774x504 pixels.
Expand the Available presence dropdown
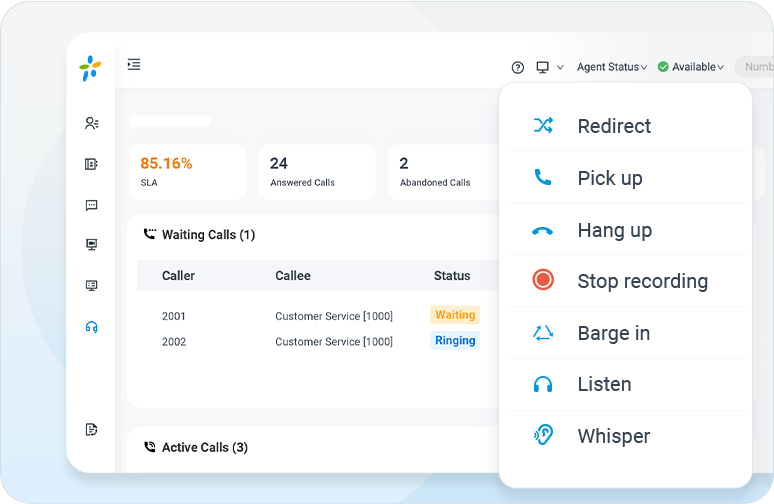691,68
